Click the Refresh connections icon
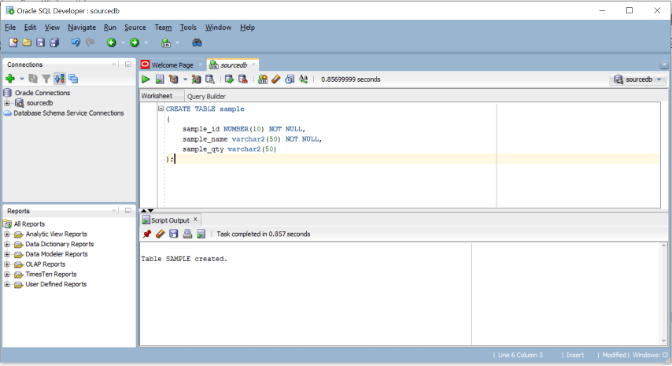This screenshot has width=672, height=366. coord(33,79)
